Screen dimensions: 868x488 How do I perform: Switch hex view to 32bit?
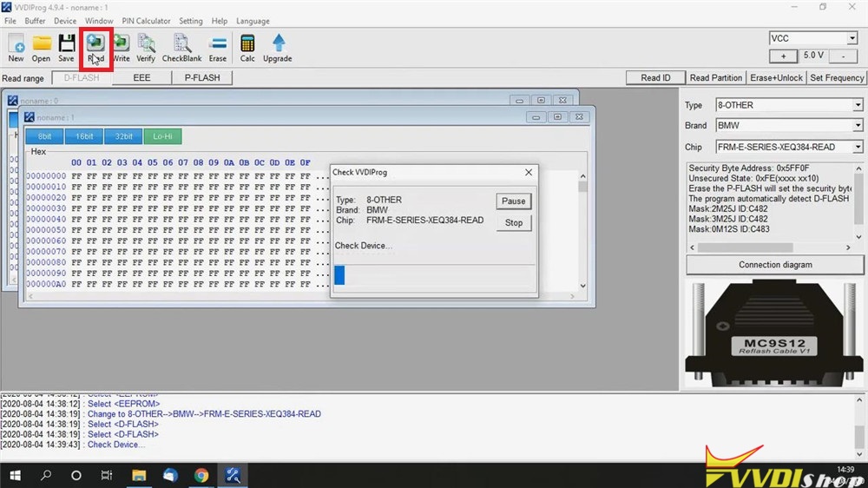point(123,136)
